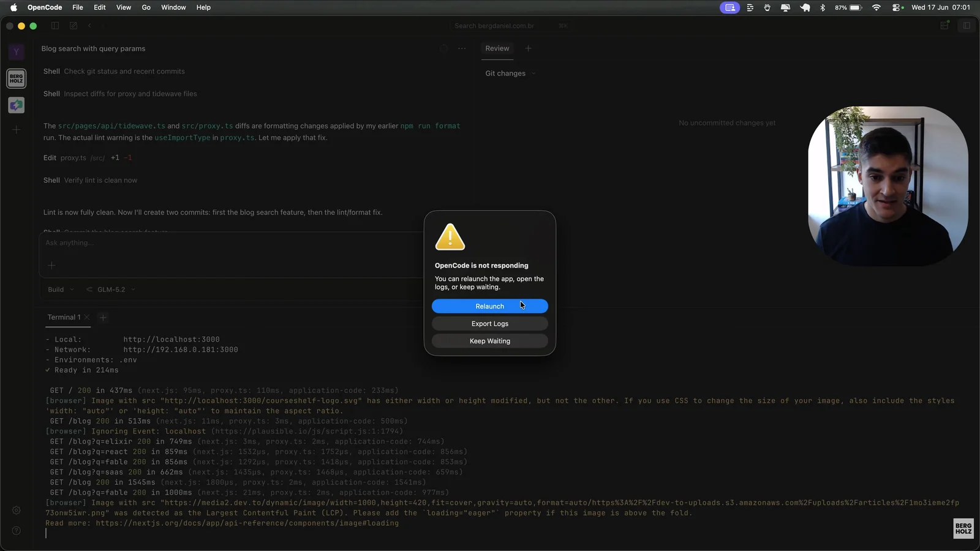Viewport: 980px width, 551px height.
Task: Click the Export Logs button
Action: click(x=489, y=323)
